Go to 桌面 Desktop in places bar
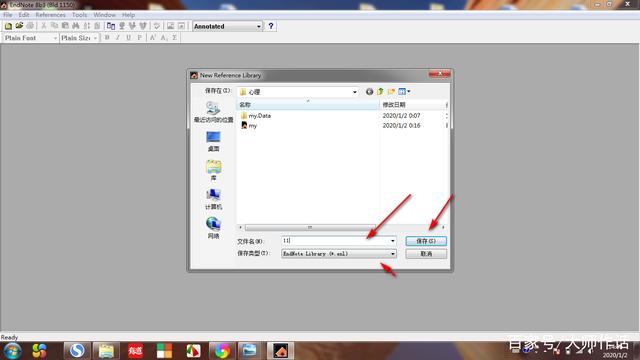Image resolution: width=640 pixels, height=360 pixels. pos(213,141)
